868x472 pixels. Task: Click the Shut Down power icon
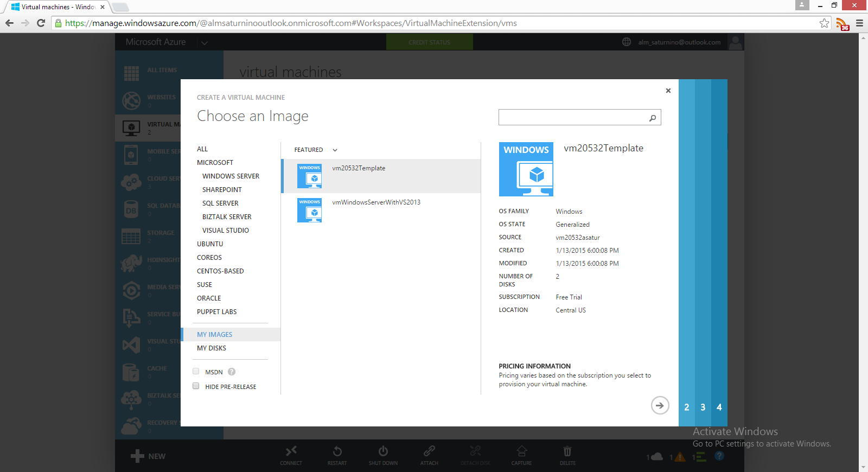click(383, 451)
